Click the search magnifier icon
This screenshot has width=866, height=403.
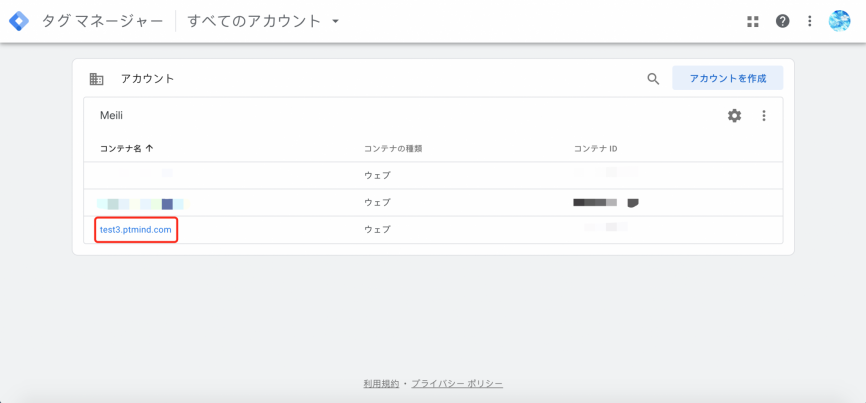653,79
